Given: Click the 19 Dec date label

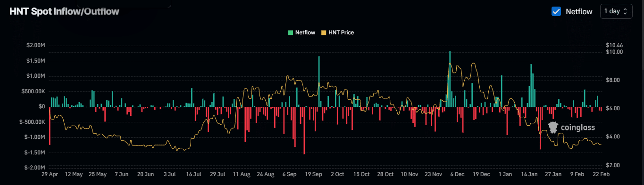Looking at the screenshot, I should tap(482, 174).
